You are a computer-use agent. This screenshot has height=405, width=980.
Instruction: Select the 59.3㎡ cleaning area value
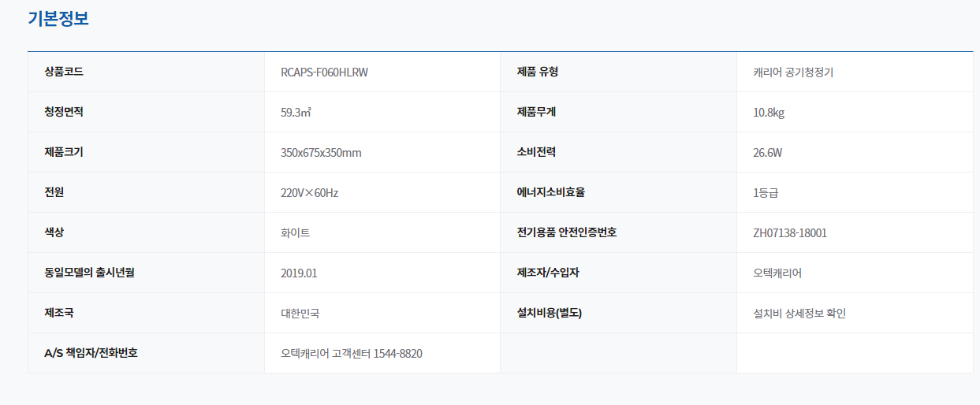pos(296,113)
